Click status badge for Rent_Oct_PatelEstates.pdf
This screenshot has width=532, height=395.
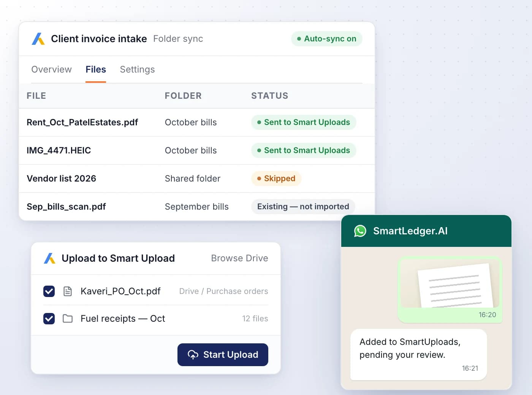coord(304,122)
